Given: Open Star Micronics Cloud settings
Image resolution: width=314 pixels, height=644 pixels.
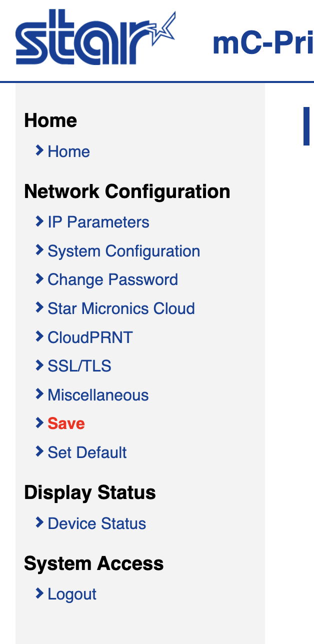Looking at the screenshot, I should (x=121, y=308).
